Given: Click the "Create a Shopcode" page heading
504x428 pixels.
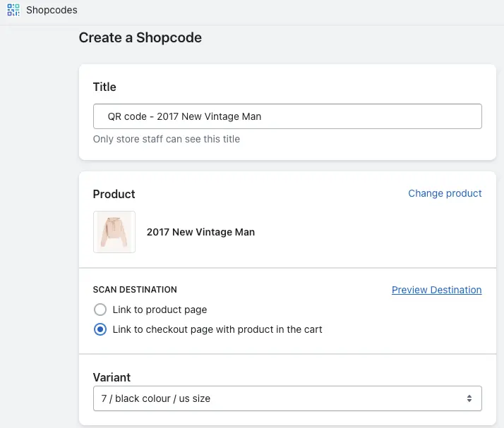Looking at the screenshot, I should point(140,38).
